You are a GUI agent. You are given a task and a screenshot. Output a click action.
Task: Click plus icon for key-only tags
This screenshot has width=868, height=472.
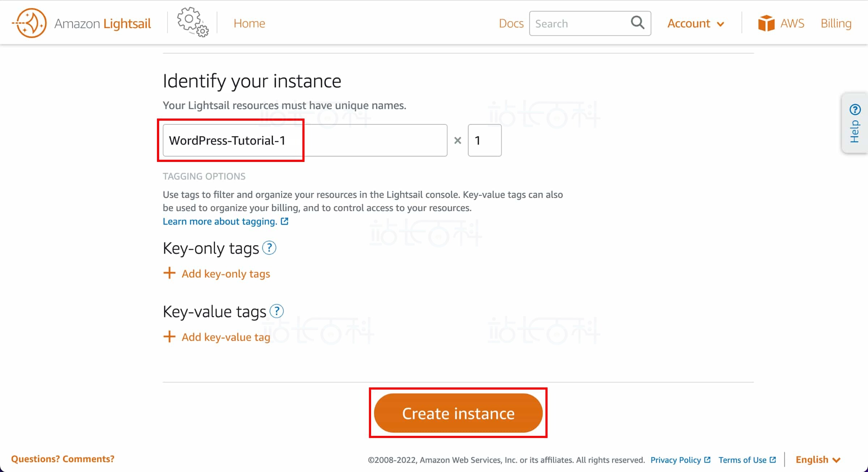[169, 273]
